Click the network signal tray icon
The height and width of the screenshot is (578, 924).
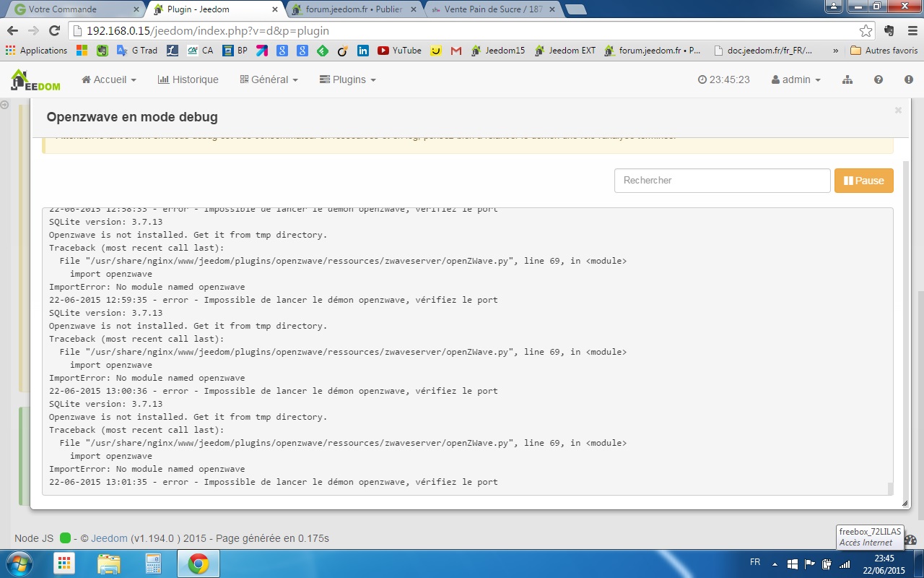pos(845,564)
